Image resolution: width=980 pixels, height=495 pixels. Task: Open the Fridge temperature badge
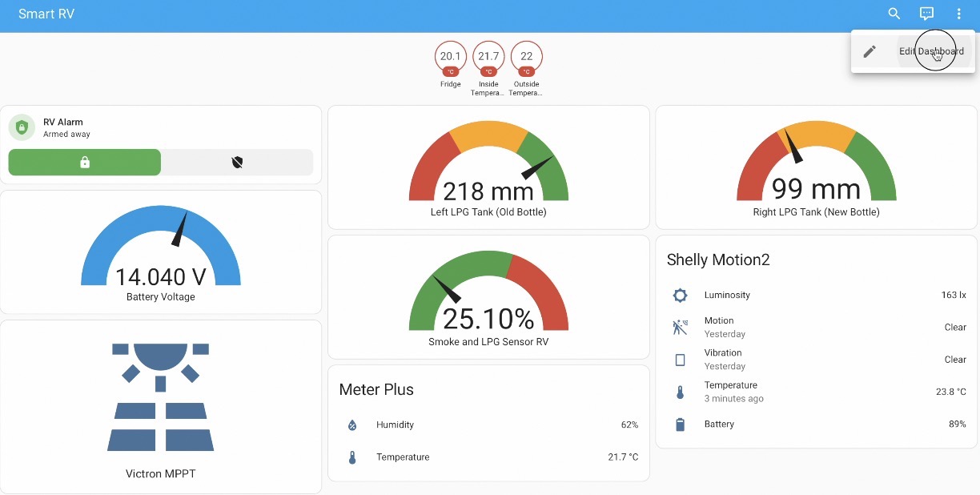(450, 65)
